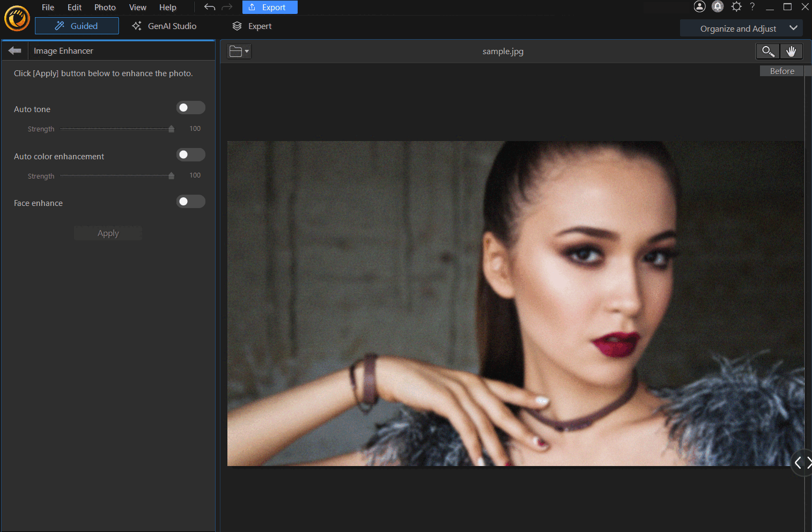
Task: Open the notifications bell
Action: coord(718,7)
